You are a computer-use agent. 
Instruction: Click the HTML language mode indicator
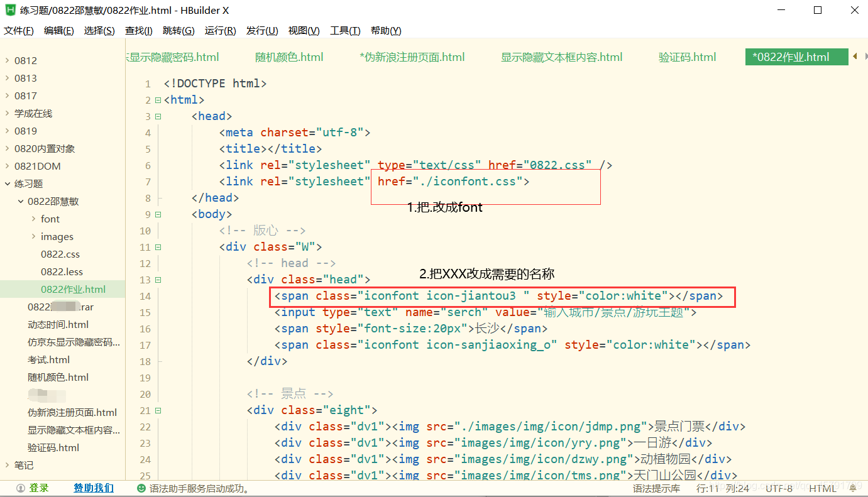click(823, 488)
